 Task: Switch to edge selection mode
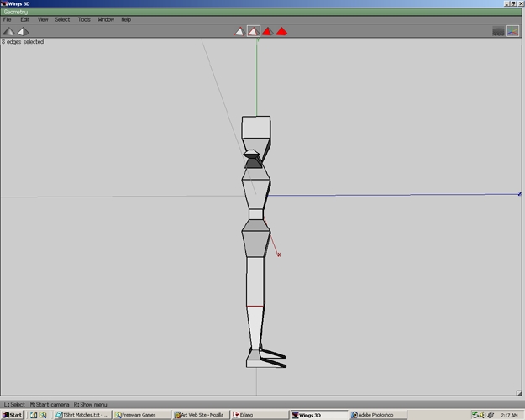point(254,31)
